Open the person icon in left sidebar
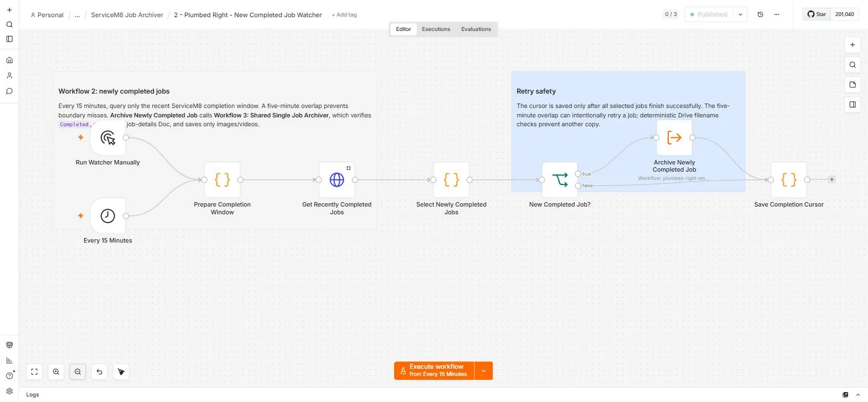 9,75
